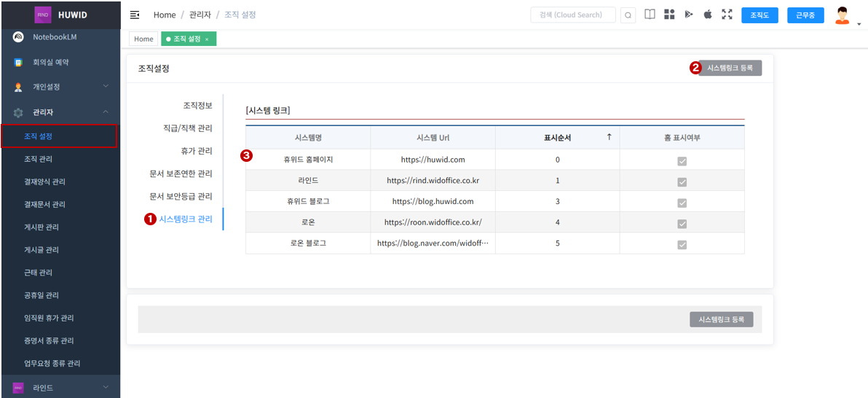The height and width of the screenshot is (398, 868).
Task: Collapse the sidebar with the hamburger icon
Action: [135, 15]
